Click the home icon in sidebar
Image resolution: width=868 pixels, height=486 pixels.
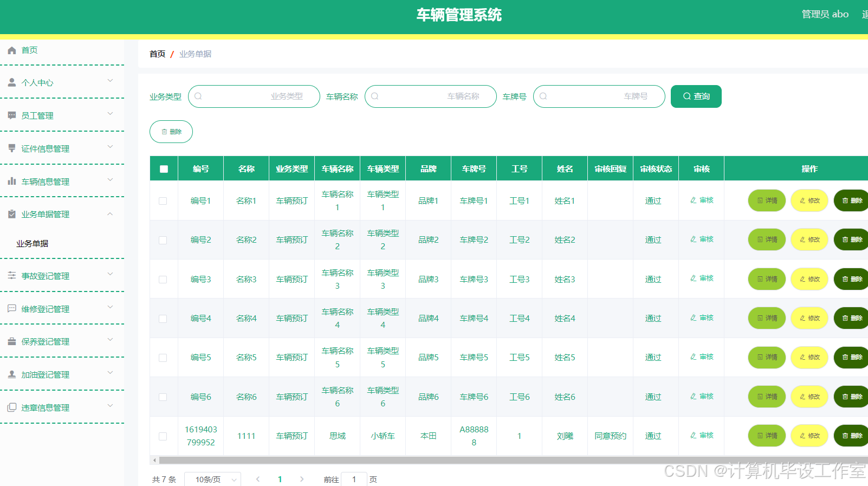click(12, 50)
